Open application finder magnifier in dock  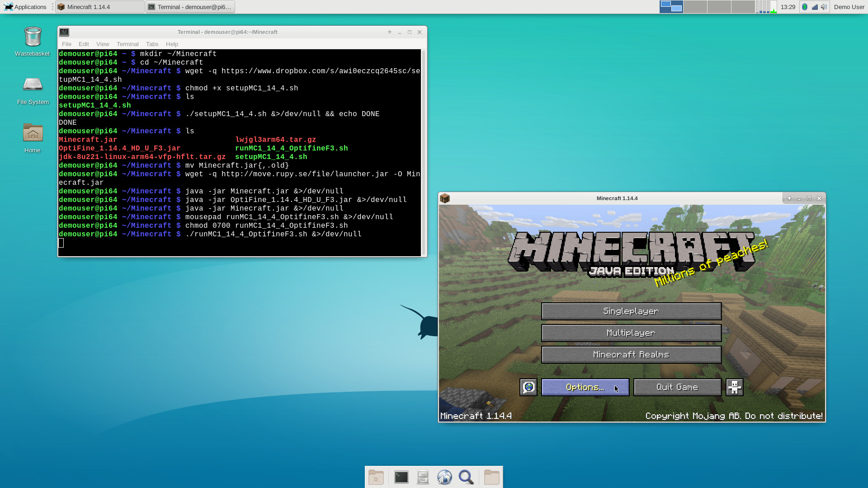[466, 477]
